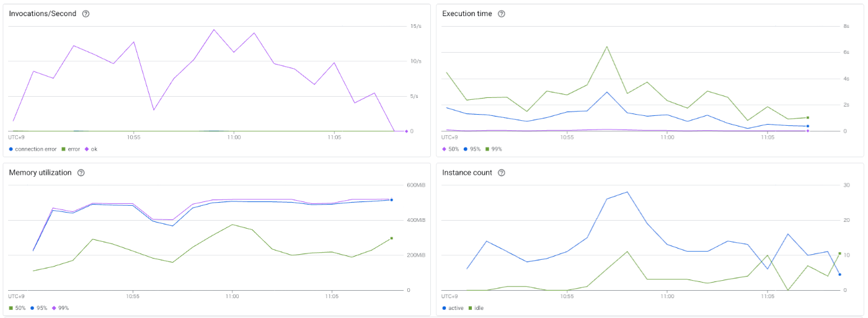
Task: Toggle the 99% legend in Execution time
Action: (492, 149)
